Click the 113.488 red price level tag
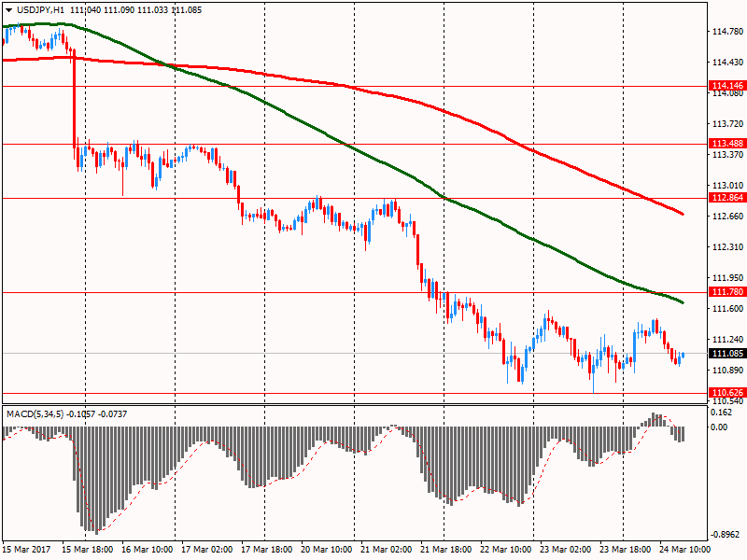The image size is (747, 560). click(x=726, y=144)
